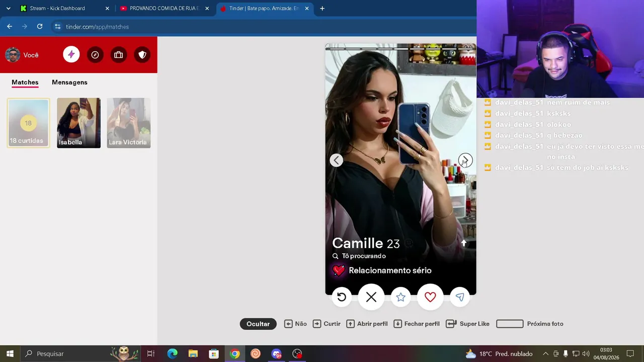Open the Você profile avatar
Screen dimensions: 644x362
13,55
